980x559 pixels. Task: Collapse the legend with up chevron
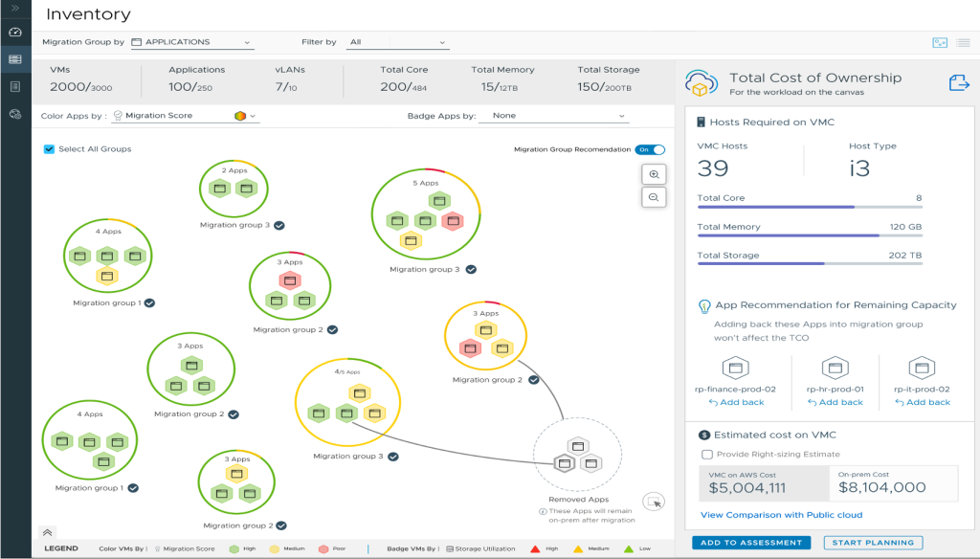(47, 533)
